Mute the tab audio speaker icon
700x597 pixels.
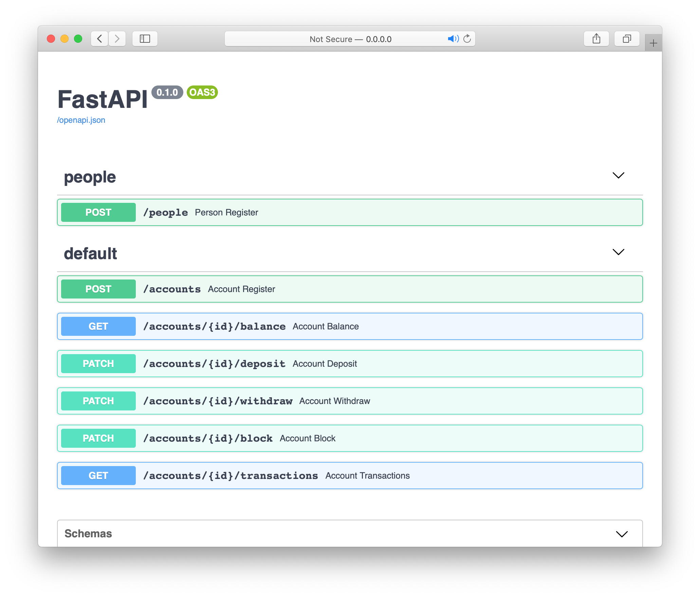(453, 39)
